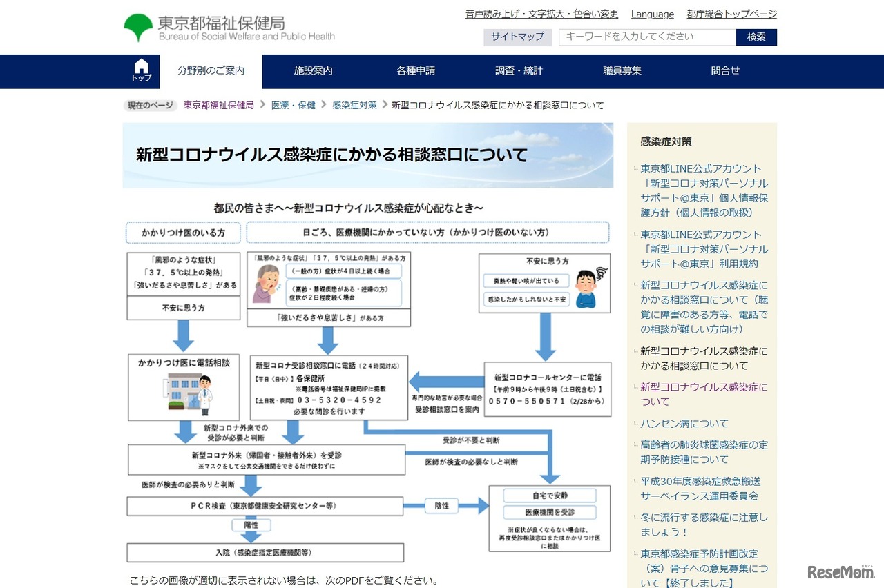Open the サイトマップ tab
Image resolution: width=884 pixels, height=588 pixels.
tap(517, 37)
